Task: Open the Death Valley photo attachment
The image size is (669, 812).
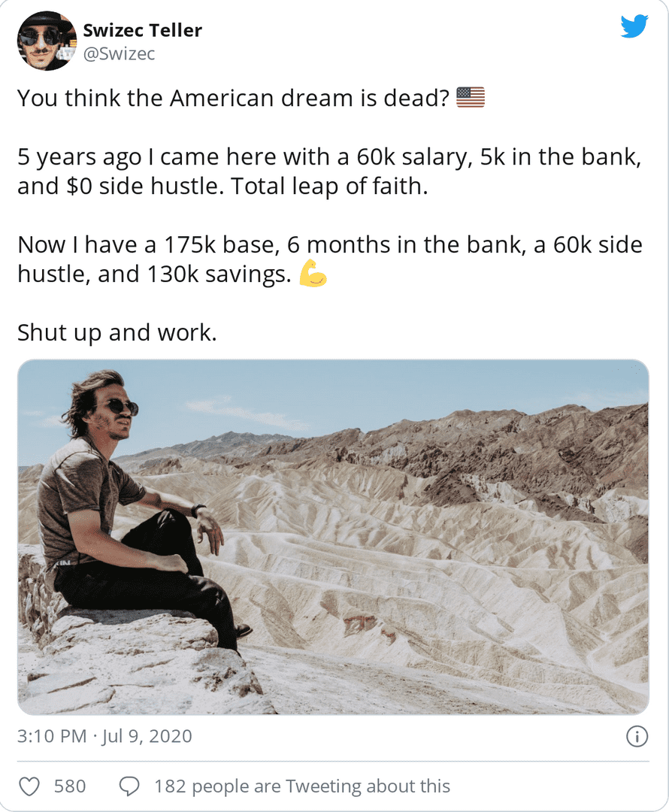Action: (334, 538)
